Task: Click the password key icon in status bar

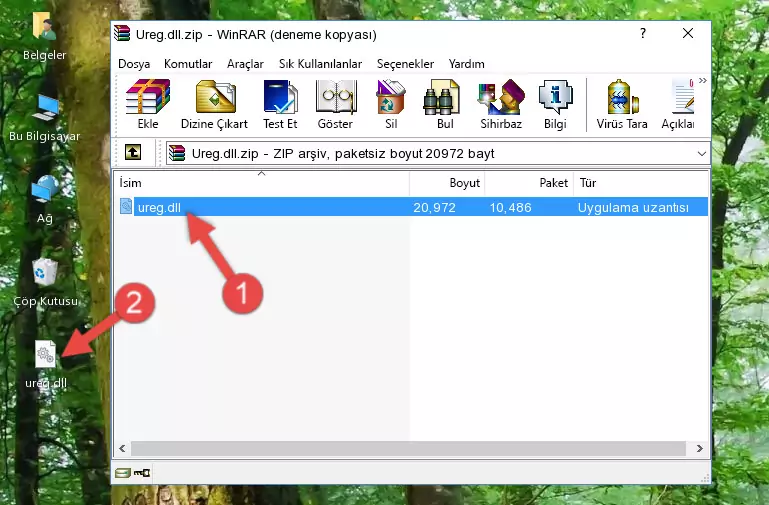Action: coord(142,473)
